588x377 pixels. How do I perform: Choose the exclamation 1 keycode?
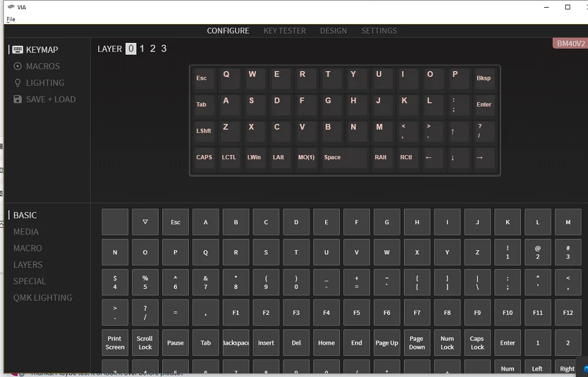point(508,253)
